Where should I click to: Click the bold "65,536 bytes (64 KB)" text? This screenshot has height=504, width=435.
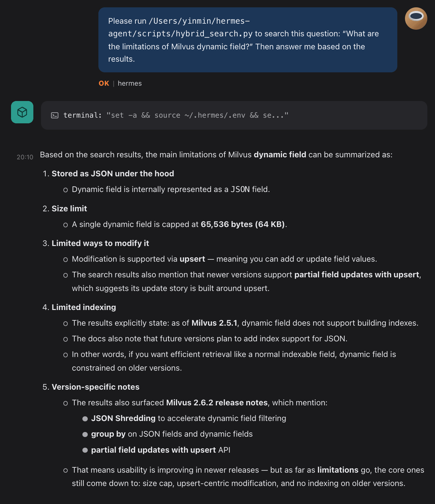(x=243, y=224)
